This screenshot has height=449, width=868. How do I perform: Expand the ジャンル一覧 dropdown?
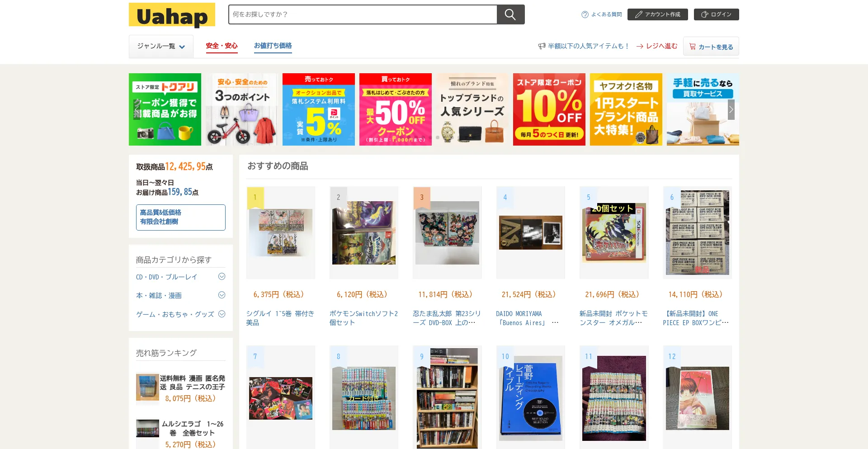click(161, 47)
